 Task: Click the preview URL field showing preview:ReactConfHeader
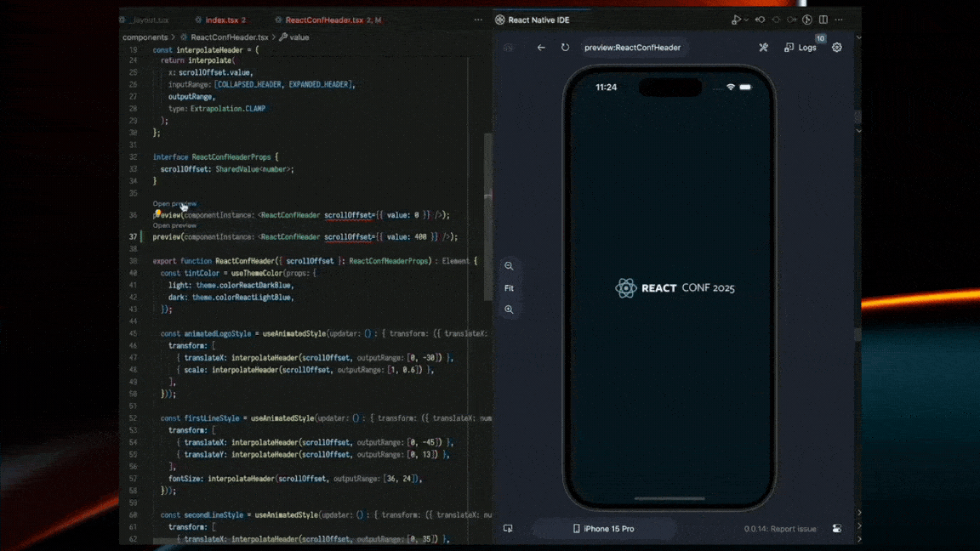633,48
